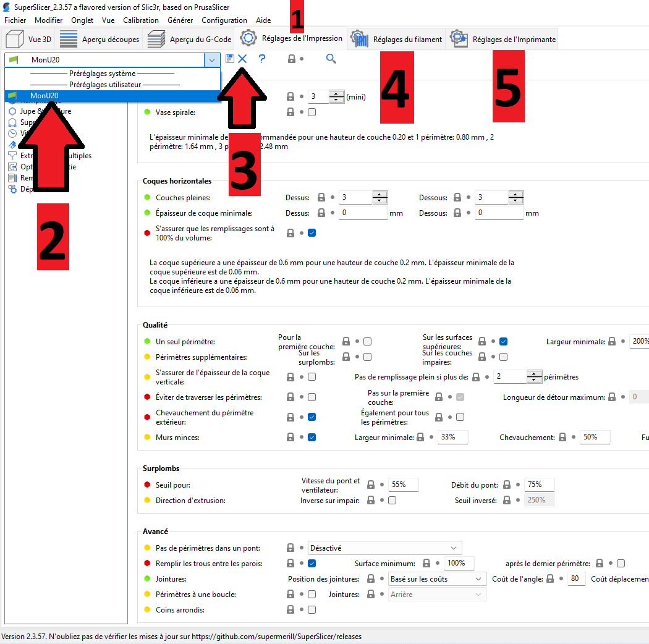The height and width of the screenshot is (644, 649).
Task: Open the Onglet menu
Action: [x=82, y=20]
